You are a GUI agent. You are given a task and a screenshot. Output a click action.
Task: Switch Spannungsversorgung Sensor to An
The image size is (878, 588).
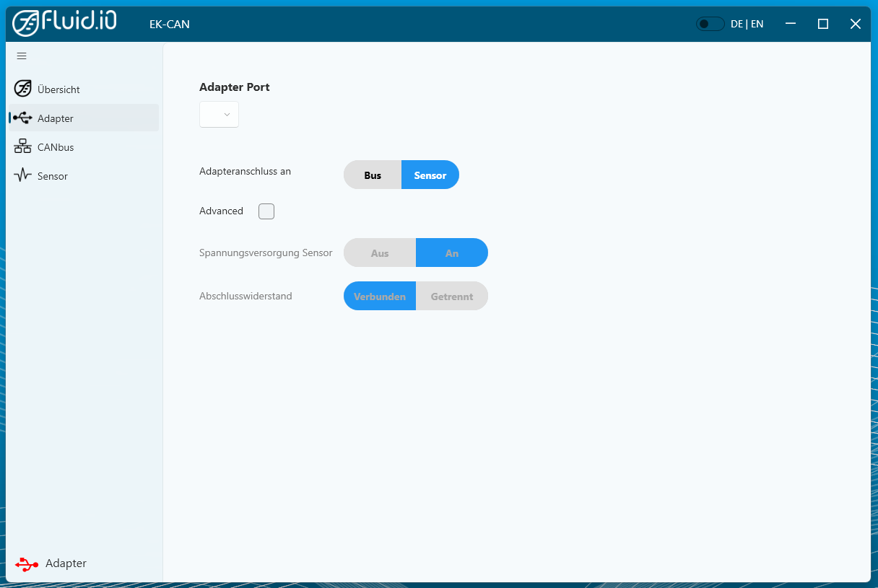[x=452, y=253]
